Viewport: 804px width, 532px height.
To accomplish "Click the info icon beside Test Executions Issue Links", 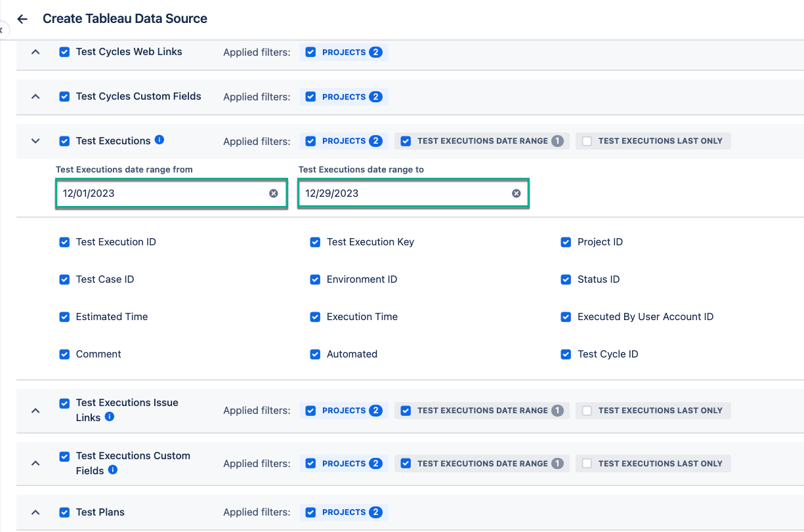I will pyautogui.click(x=110, y=417).
